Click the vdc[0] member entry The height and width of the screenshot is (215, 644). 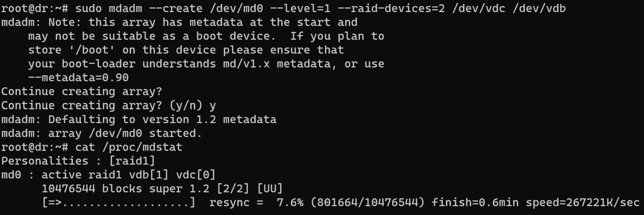[x=196, y=175]
